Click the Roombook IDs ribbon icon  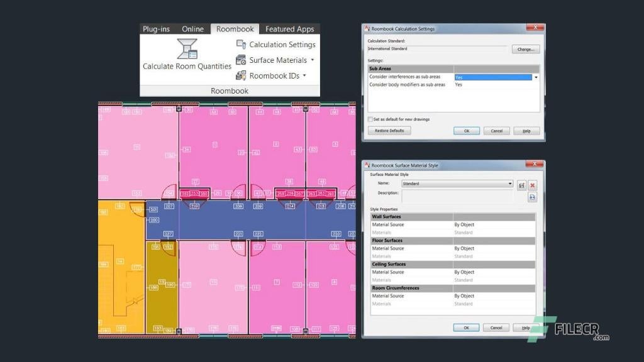[240, 76]
